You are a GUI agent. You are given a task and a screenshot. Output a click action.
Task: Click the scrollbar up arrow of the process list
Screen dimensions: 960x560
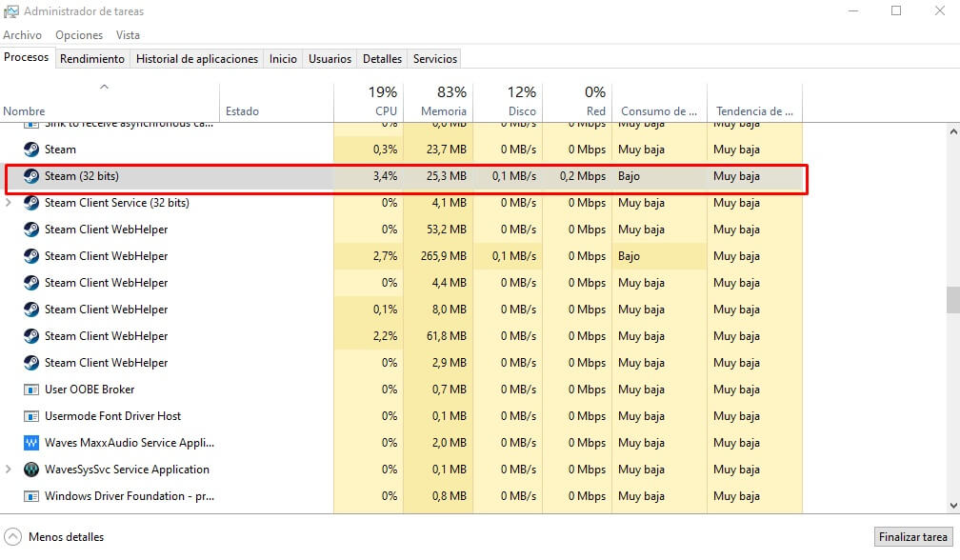click(x=953, y=131)
